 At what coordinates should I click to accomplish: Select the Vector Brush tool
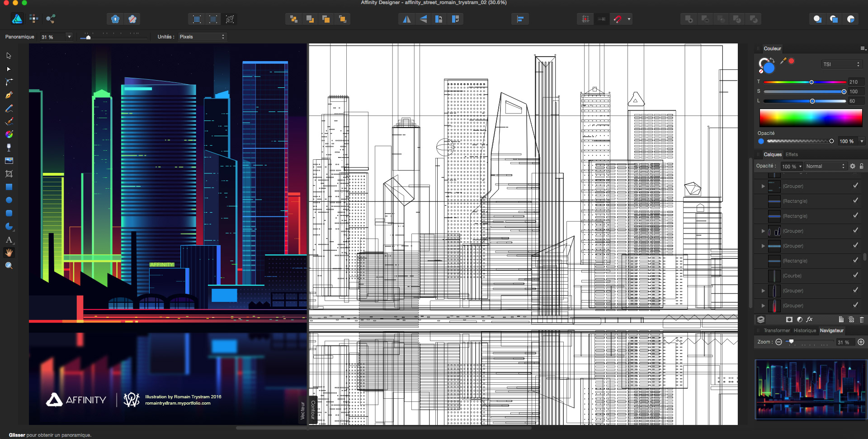(x=9, y=121)
